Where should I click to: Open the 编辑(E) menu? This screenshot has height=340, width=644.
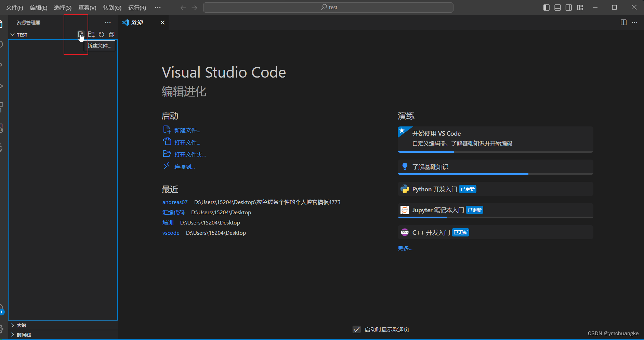pos(39,8)
